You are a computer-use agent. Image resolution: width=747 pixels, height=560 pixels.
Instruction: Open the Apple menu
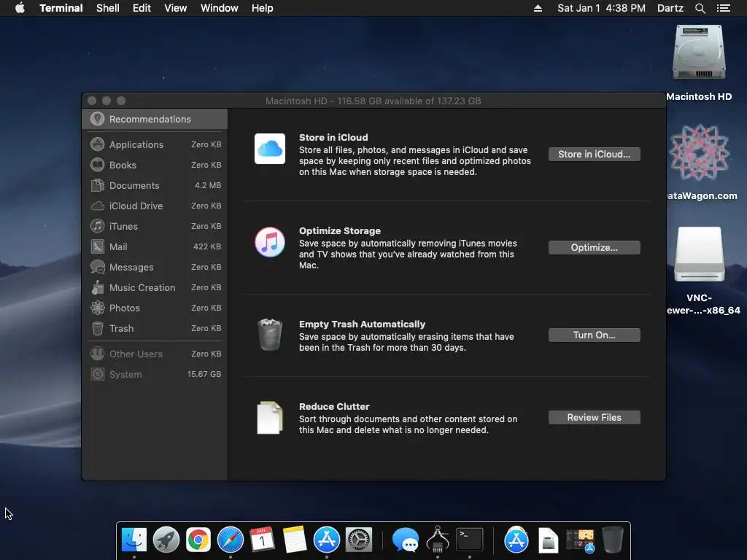point(20,8)
